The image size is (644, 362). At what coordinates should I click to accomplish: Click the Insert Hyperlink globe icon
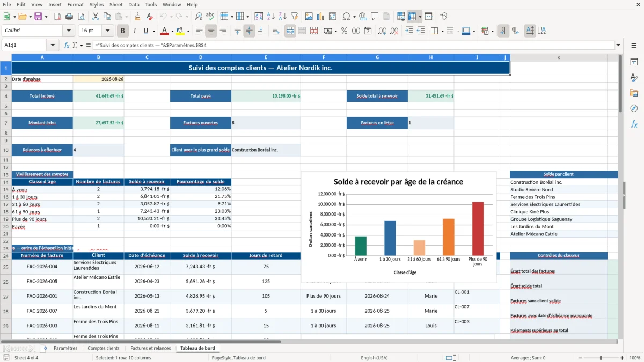coord(363,17)
